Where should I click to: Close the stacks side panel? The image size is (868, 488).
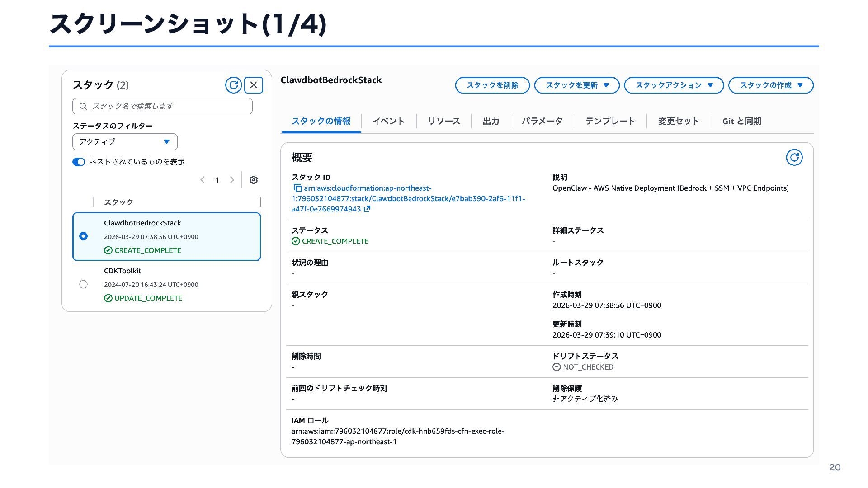(x=254, y=85)
